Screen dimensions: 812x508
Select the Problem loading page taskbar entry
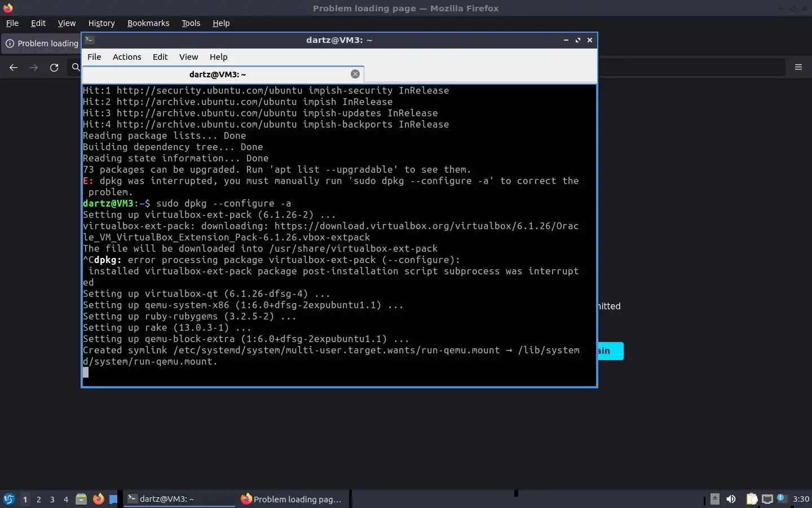pos(292,499)
